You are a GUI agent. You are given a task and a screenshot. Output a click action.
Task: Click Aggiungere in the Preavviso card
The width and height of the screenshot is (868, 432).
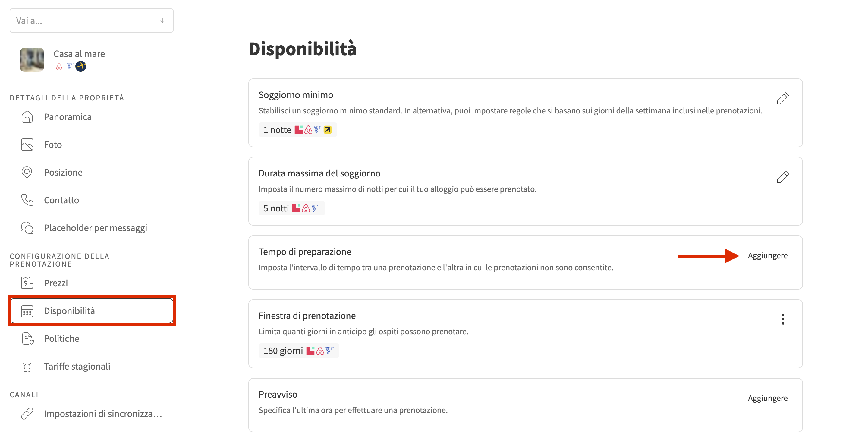(x=767, y=398)
